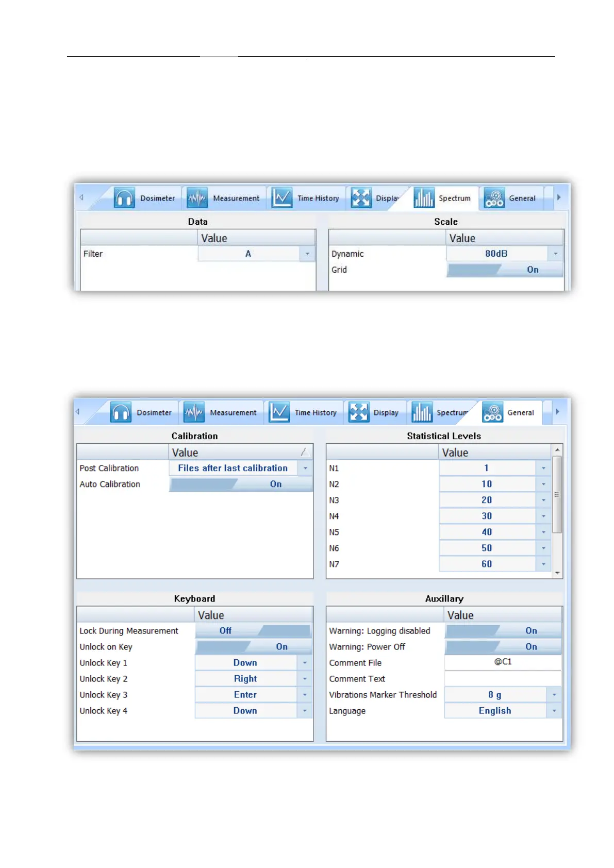Click General gears icon in General panel
Screen dimensions: 614x868
(x=492, y=412)
